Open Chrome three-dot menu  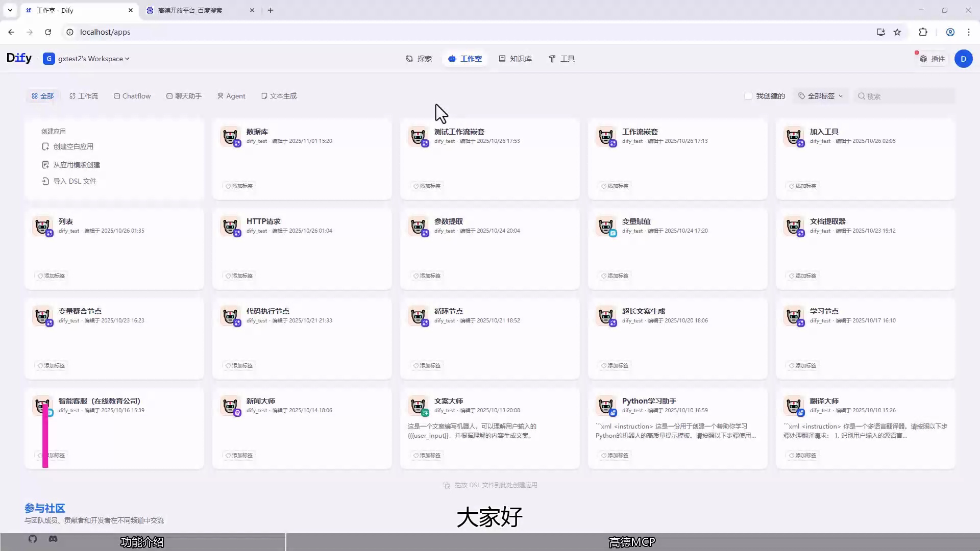(969, 32)
